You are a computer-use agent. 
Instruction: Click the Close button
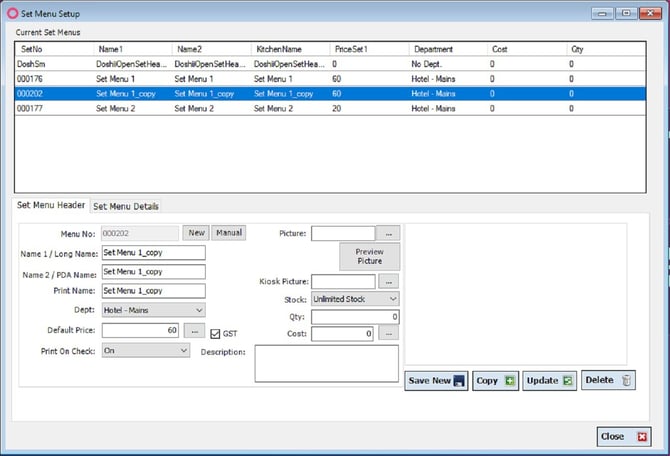click(624, 436)
